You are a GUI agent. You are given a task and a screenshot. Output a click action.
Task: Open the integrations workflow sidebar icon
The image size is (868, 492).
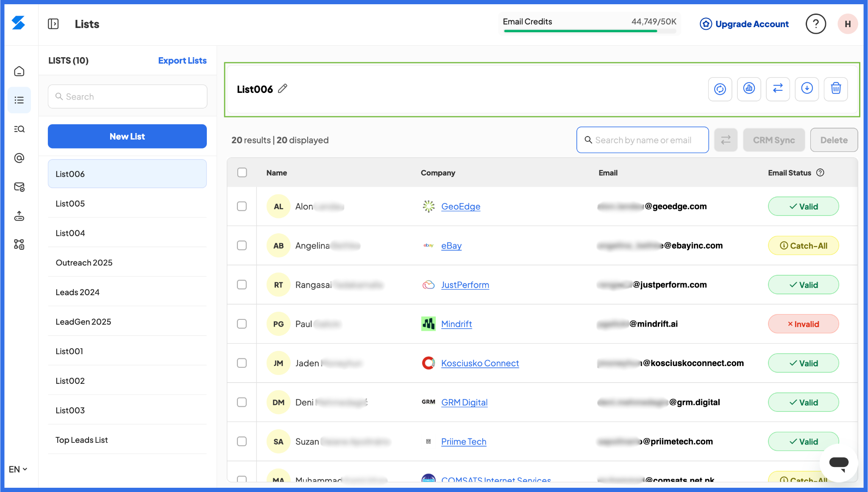19,244
